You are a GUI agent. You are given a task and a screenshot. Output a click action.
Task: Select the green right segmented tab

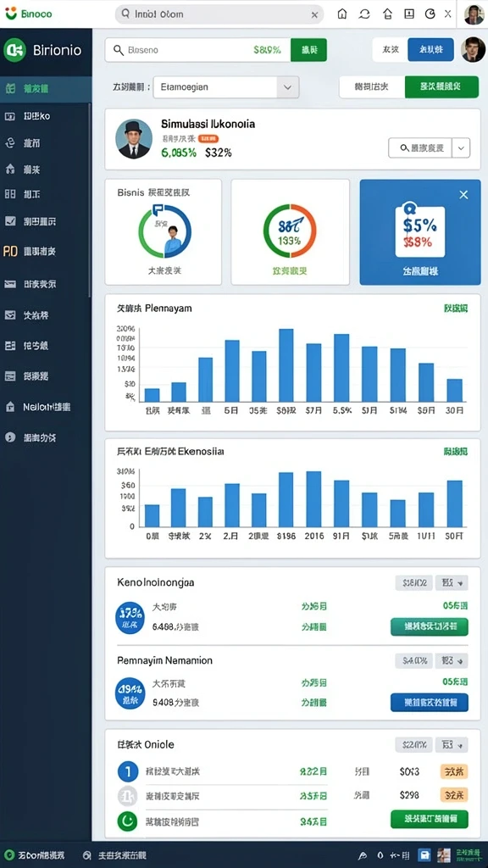441,87
